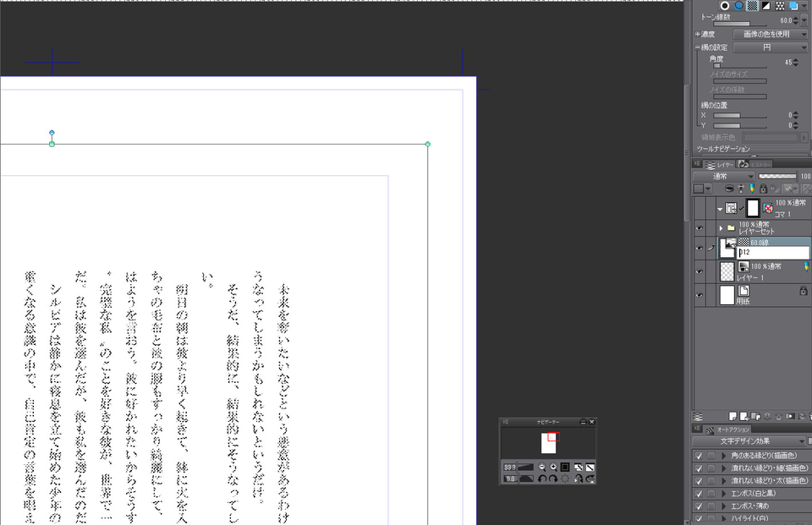Zoom in with Navigator magnifier

(553, 467)
